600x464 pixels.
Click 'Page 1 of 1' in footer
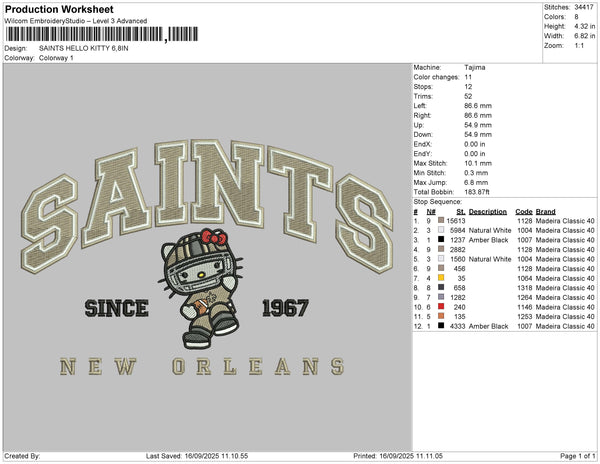(x=577, y=456)
